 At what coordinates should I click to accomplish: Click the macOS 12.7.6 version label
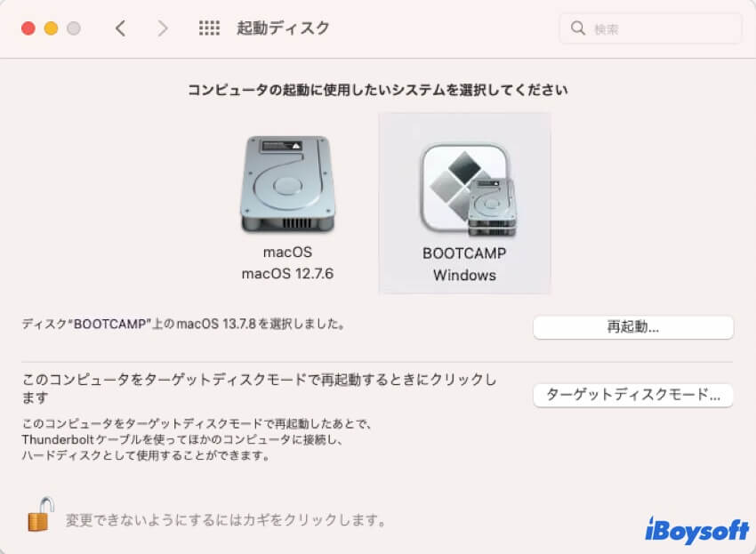[287, 274]
